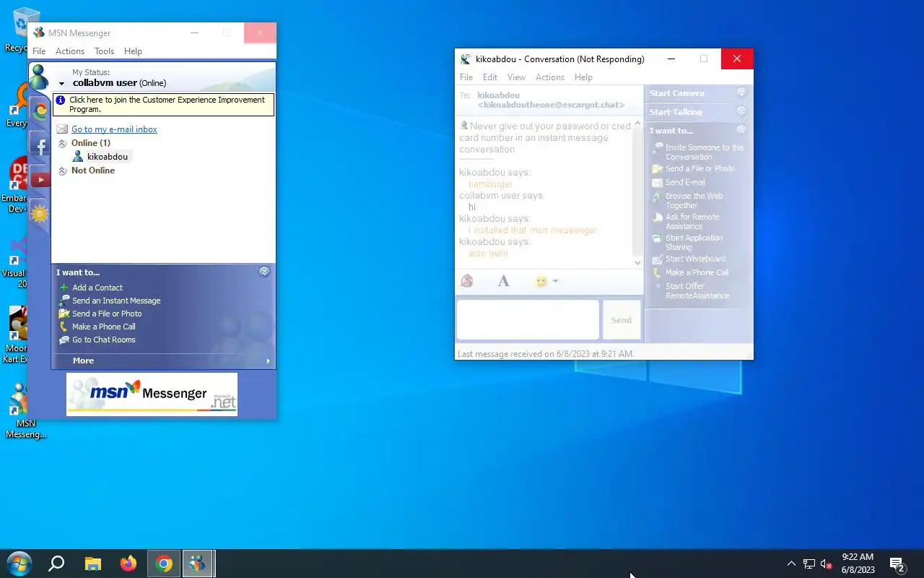Open the font letter A button in the conversation
924x578 pixels.
tap(504, 281)
